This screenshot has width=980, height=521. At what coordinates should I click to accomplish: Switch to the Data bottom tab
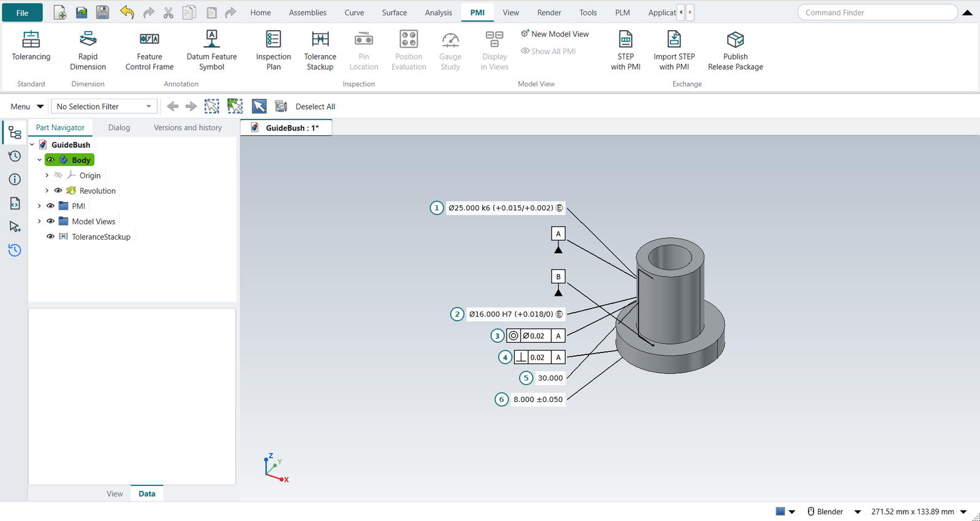[147, 493]
